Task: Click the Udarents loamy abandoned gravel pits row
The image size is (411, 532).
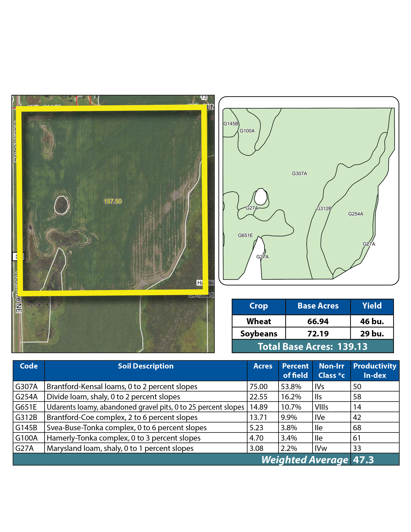Action: click(145, 407)
